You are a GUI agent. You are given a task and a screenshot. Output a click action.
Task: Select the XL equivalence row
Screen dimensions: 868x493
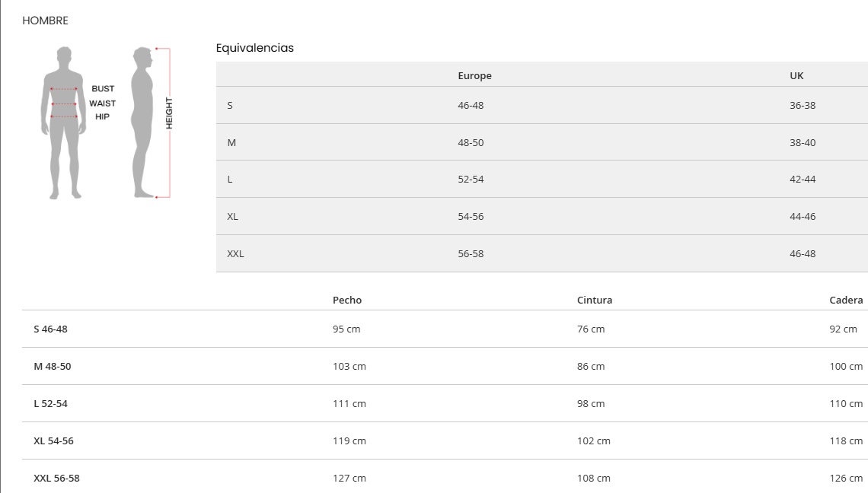tap(542, 216)
